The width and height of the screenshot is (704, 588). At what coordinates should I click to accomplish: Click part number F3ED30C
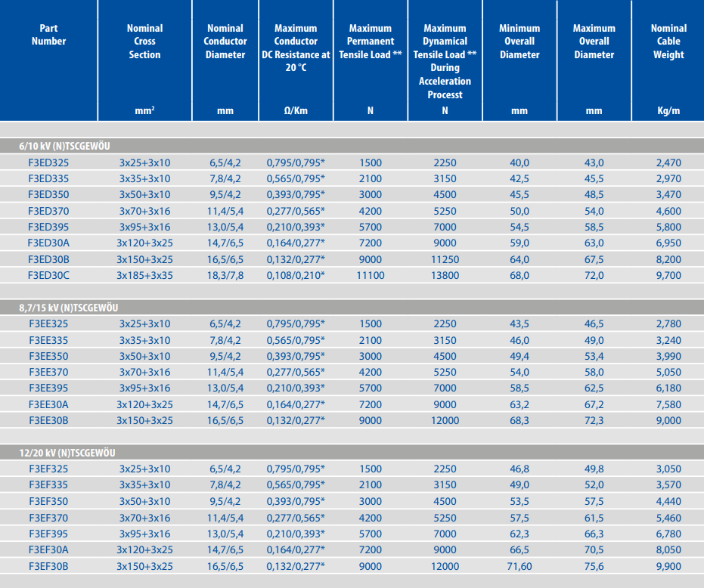tap(48, 275)
